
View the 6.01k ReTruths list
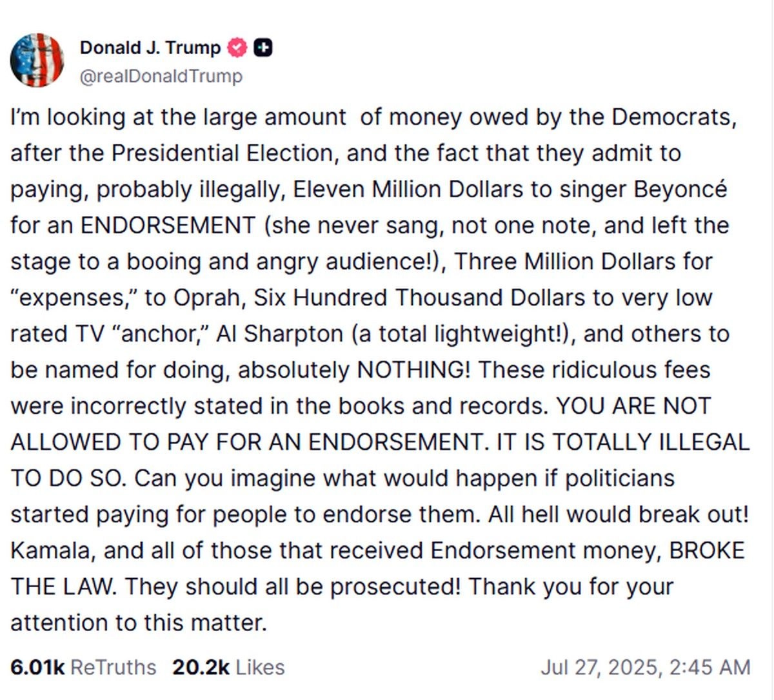(x=83, y=667)
